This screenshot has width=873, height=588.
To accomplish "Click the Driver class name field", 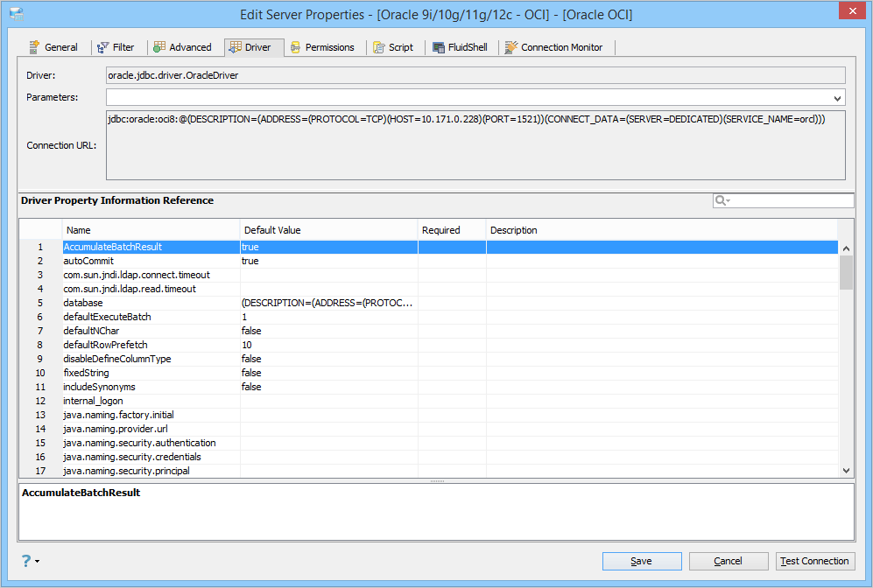I will pos(475,75).
